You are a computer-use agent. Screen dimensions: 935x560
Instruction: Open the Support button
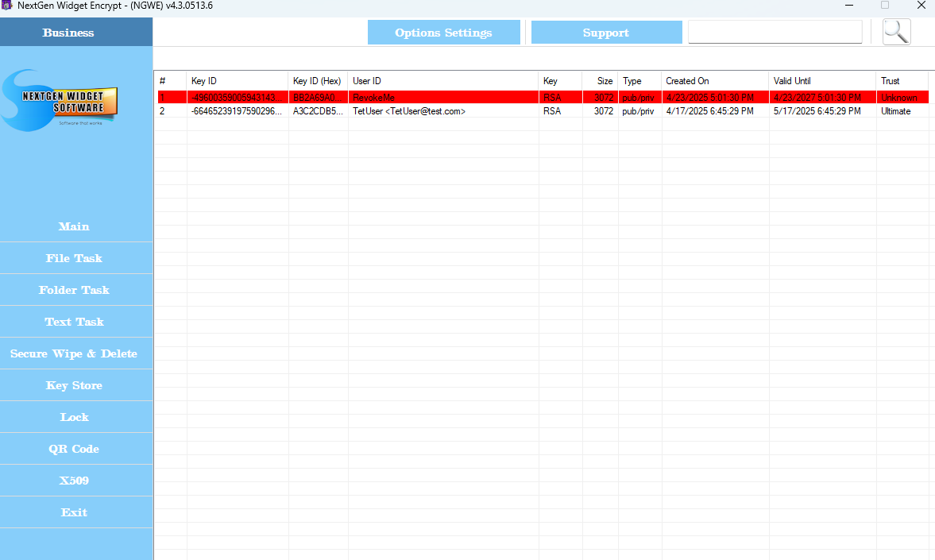tap(606, 33)
